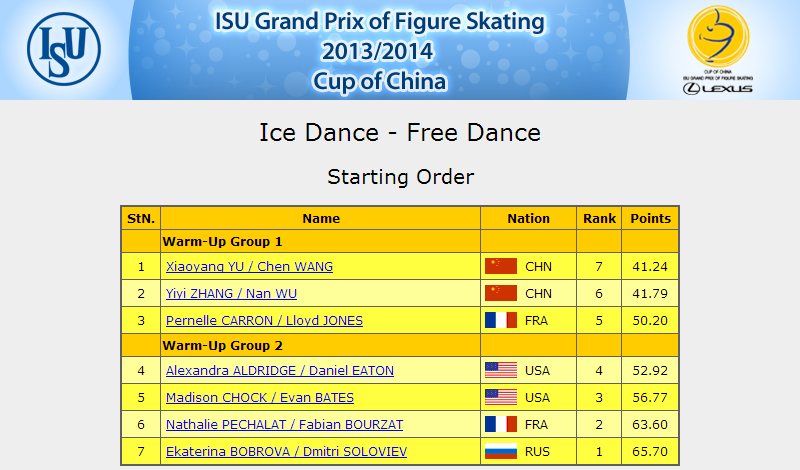Screen dimensions: 800x470
Task: Click the Russia flag beside Ekaterina BOBROVA
Action: point(501,452)
